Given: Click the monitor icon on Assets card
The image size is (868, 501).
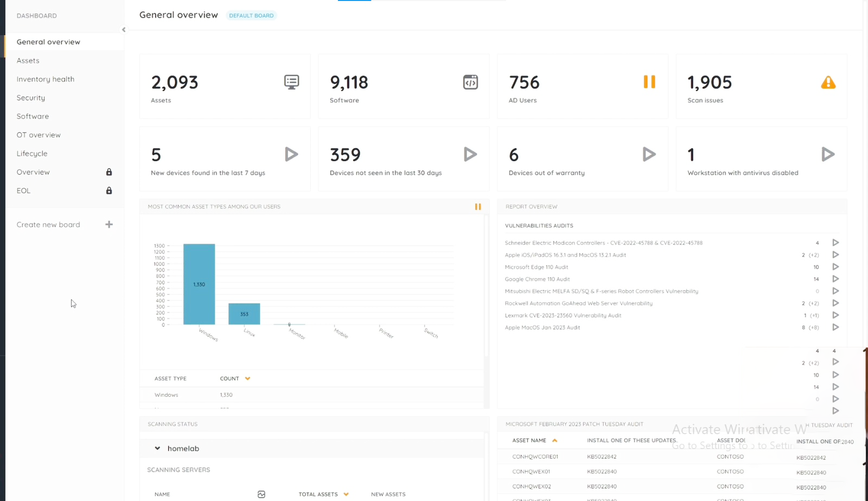Looking at the screenshot, I should [291, 82].
